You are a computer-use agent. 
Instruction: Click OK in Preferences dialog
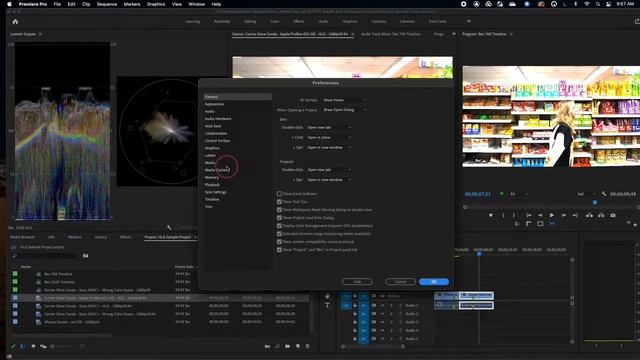(434, 282)
